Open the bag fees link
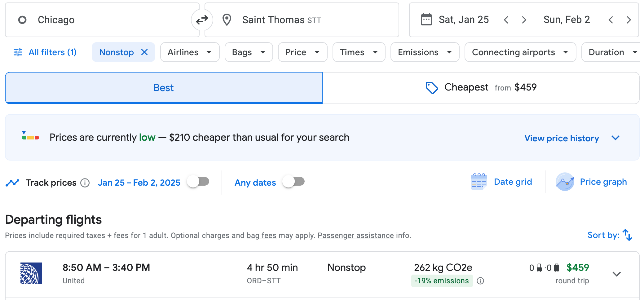Viewport: 644px width, 300px height. [261, 236]
